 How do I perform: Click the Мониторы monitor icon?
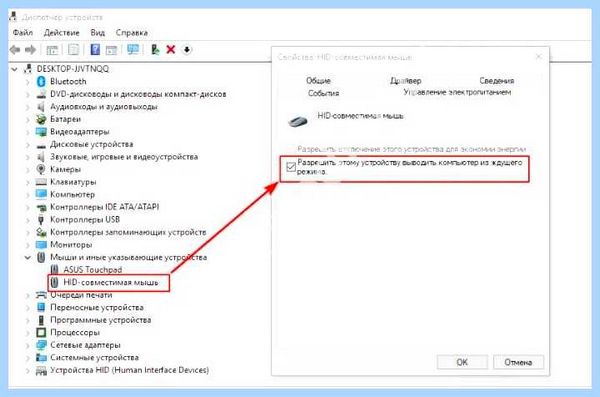pyautogui.click(x=41, y=244)
